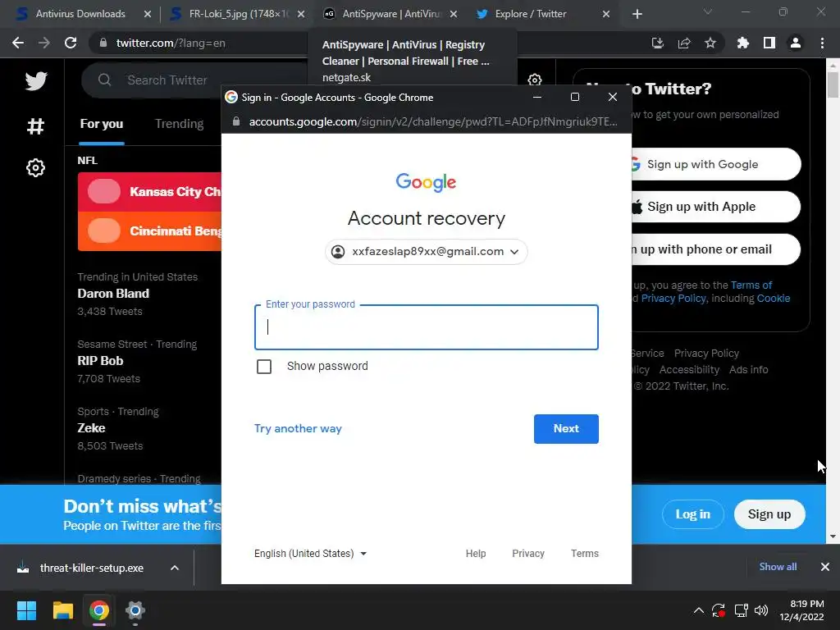
Task: Open the Privacy link in Google popup
Action: pos(527,554)
